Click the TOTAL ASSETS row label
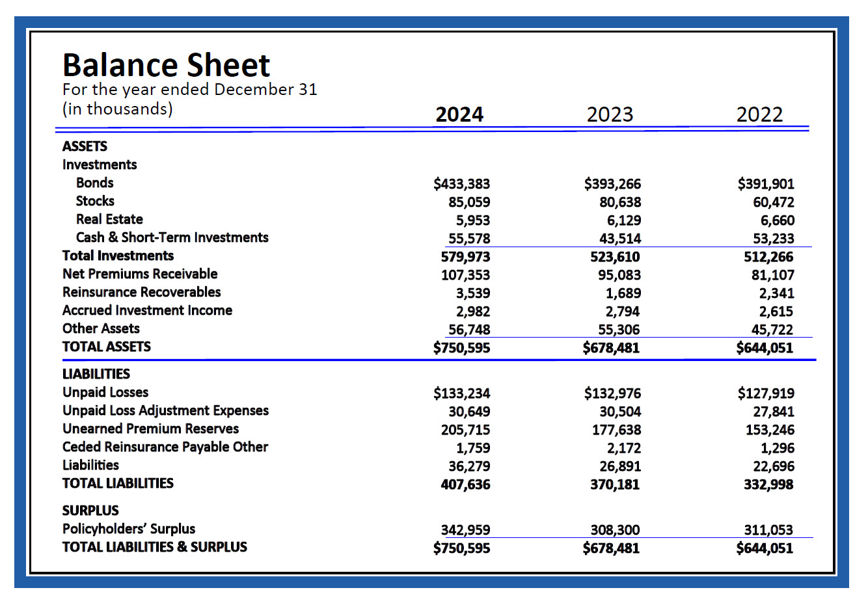Image resolution: width=868 pixels, height=603 pixels. [x=107, y=347]
